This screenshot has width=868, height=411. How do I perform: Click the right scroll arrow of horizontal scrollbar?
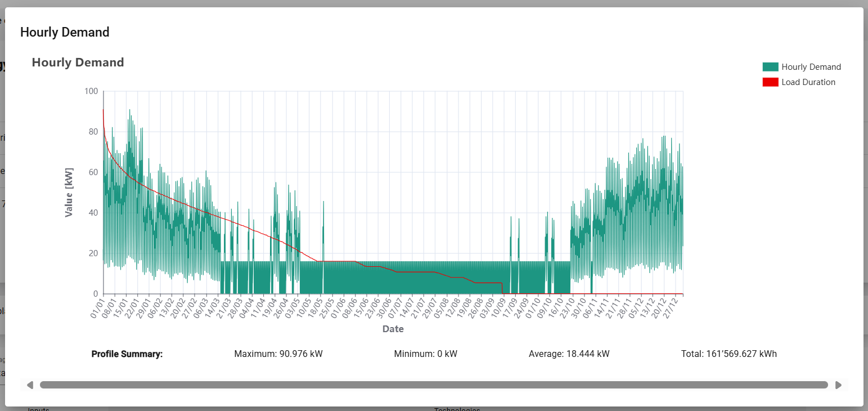838,385
